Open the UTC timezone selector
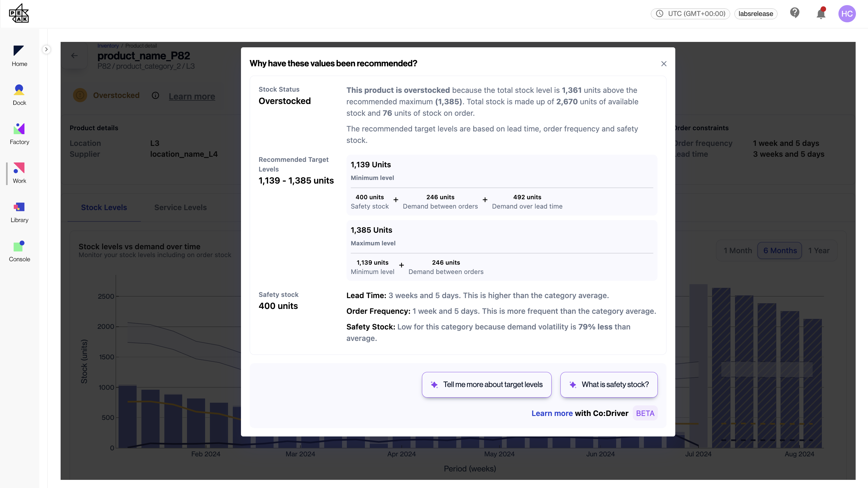The height and width of the screenshot is (488, 868). (x=690, y=14)
